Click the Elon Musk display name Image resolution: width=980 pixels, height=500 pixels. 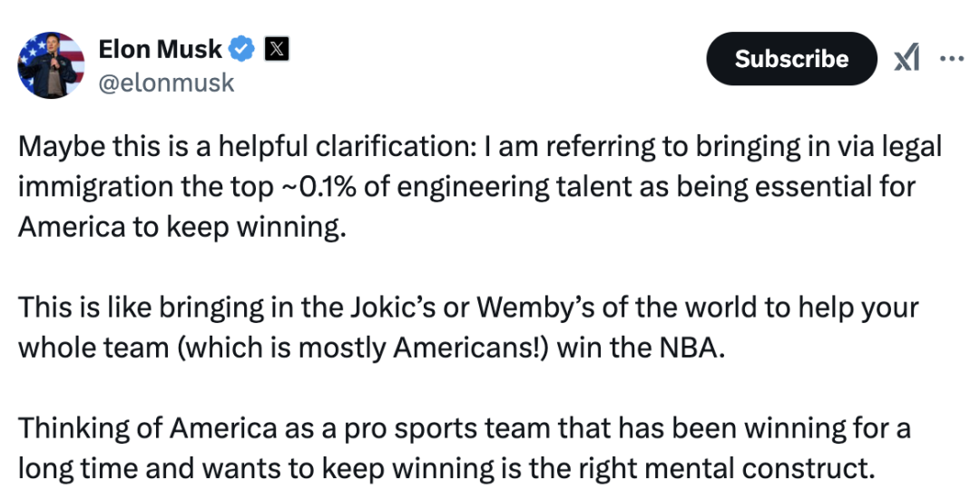[160, 50]
